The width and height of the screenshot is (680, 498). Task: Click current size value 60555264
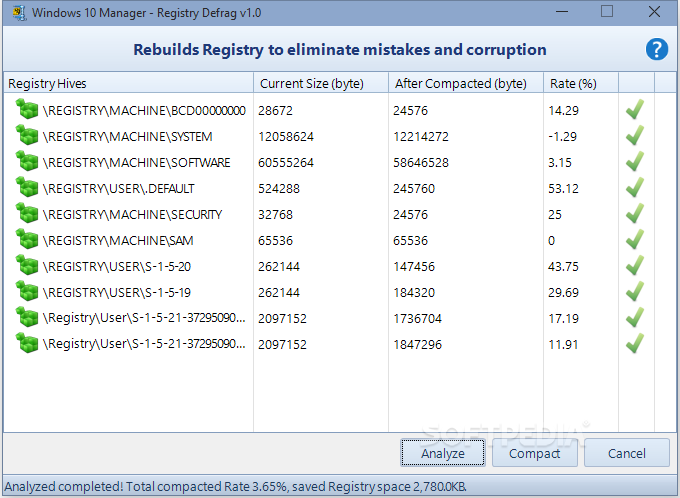[x=286, y=163]
